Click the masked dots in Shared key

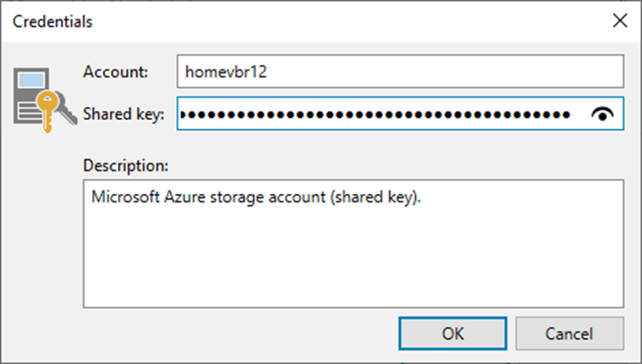coord(375,115)
